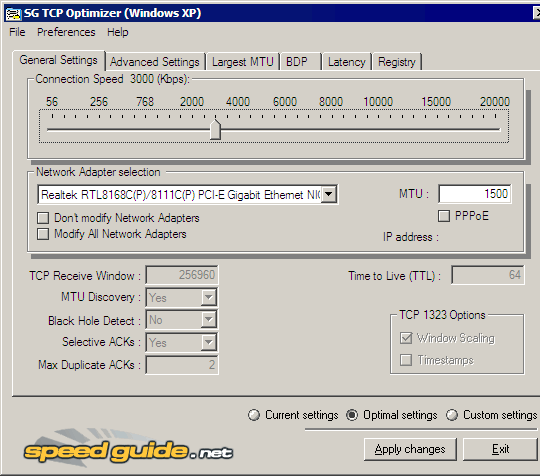Click the 20000 speed label

pos(495,102)
